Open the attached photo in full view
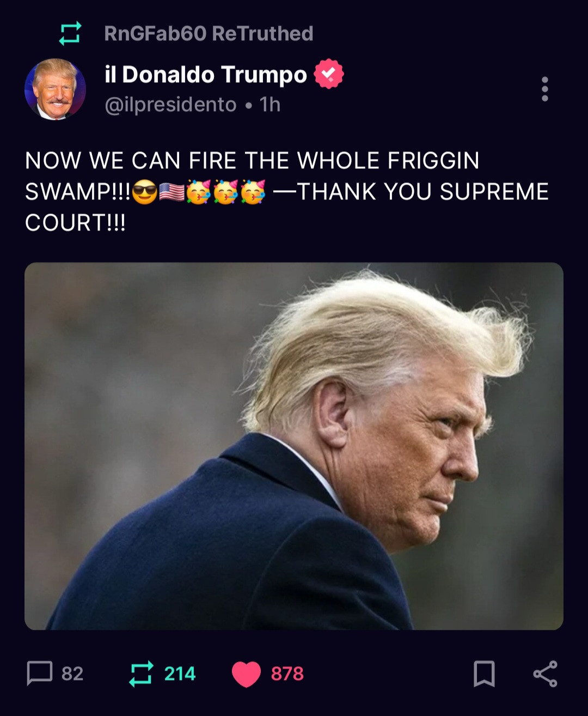588x716 pixels. (x=294, y=446)
